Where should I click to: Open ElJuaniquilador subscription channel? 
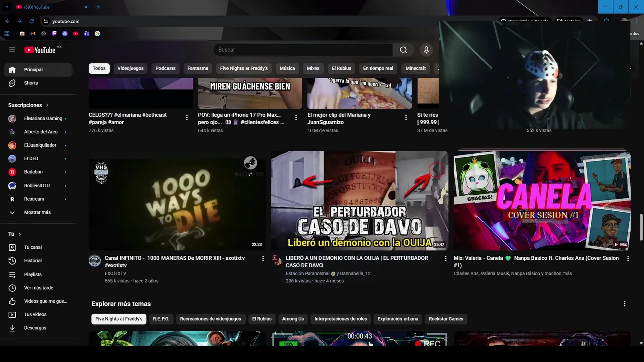(38, 145)
